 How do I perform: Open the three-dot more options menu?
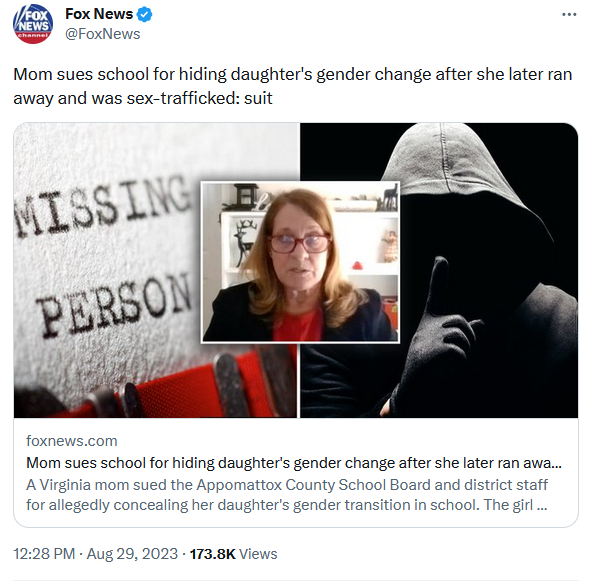(x=569, y=15)
